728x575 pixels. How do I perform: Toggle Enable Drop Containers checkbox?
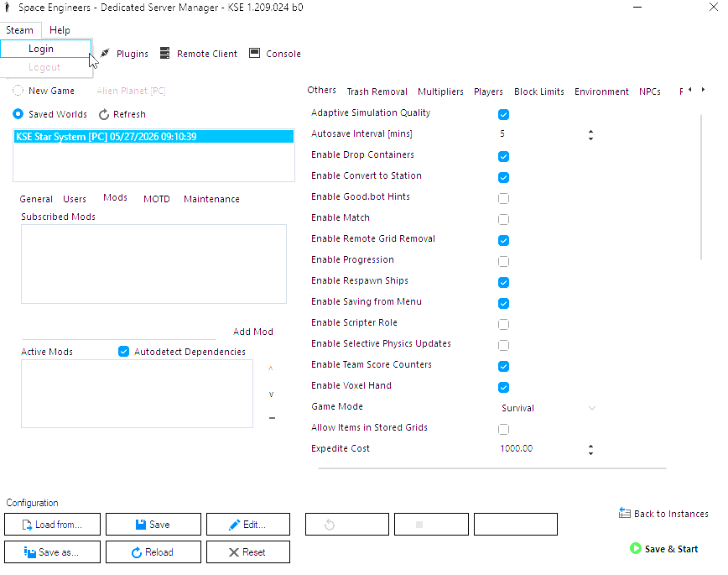(x=503, y=156)
